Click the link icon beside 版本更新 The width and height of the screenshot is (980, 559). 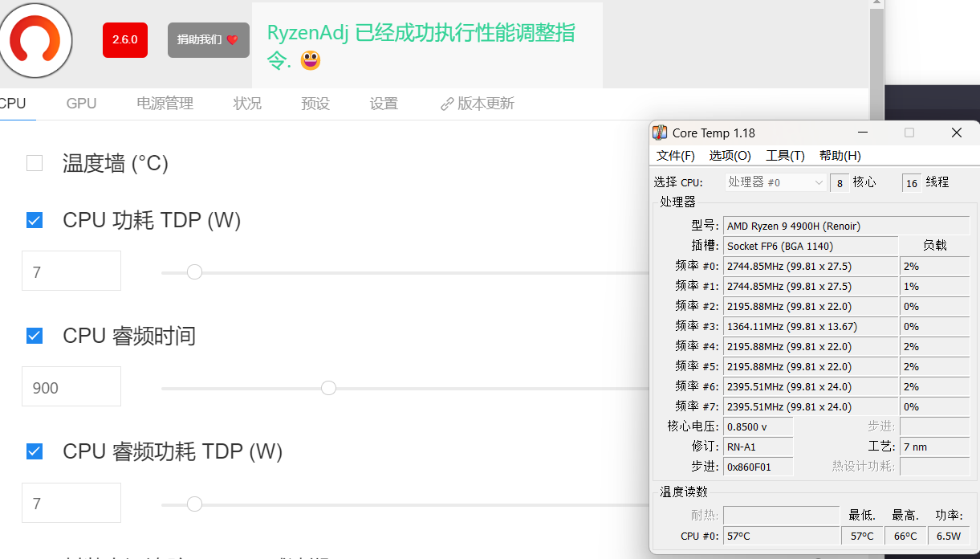(x=447, y=104)
